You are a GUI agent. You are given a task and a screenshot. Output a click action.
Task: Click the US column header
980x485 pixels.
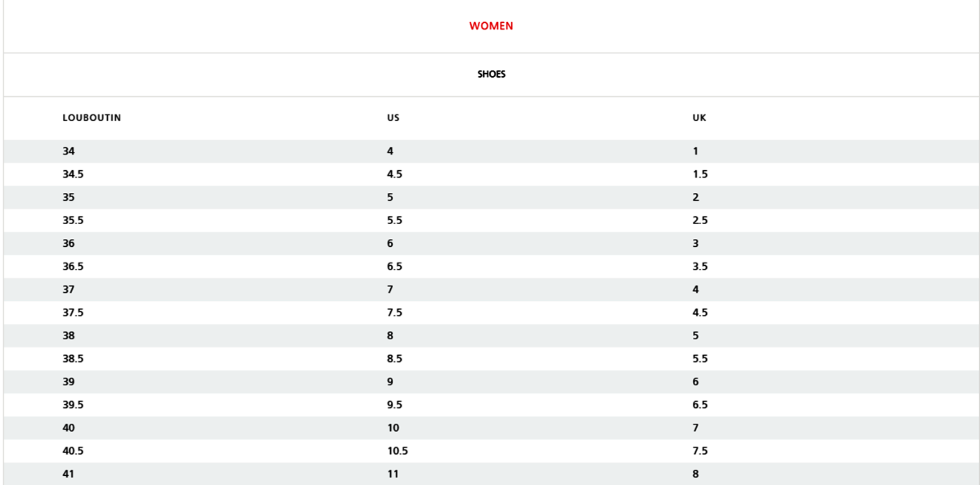(393, 118)
